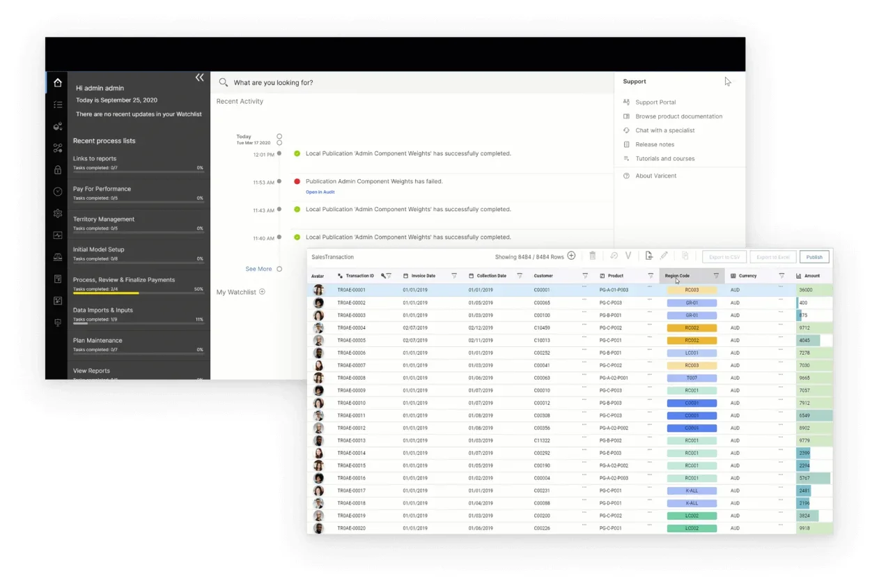Open the Product column filter
This screenshot has width=879, height=588.
[x=651, y=276]
